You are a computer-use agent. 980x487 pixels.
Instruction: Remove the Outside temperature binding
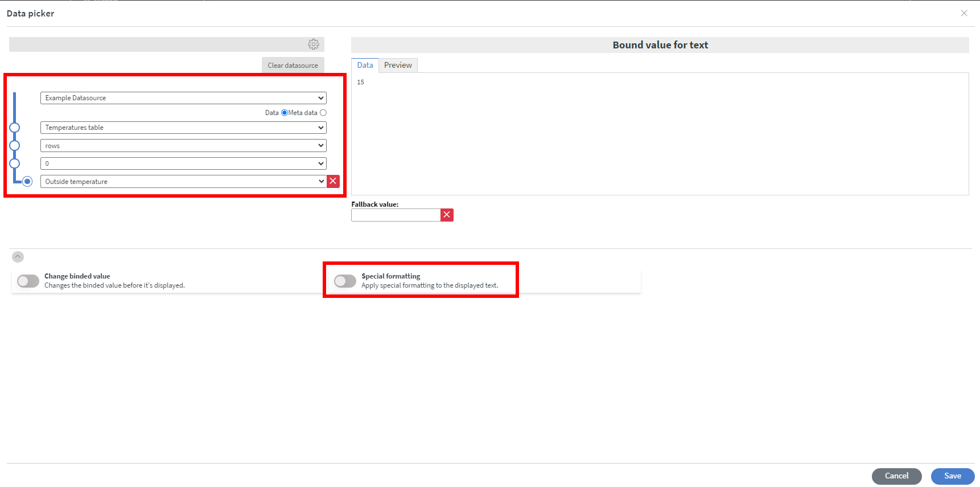tap(333, 181)
